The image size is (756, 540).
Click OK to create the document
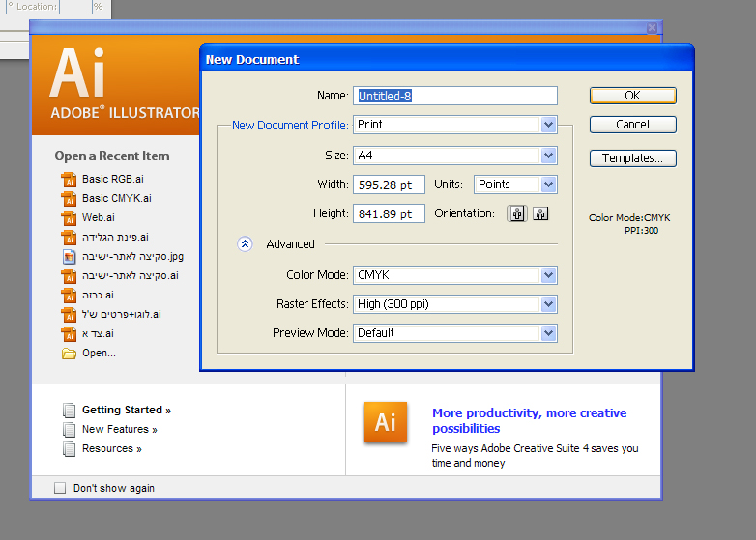[632, 96]
